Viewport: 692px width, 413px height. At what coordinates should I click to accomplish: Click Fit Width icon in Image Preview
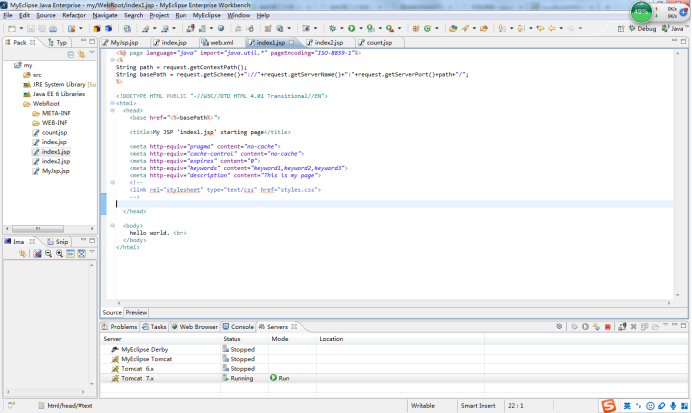click(71, 254)
